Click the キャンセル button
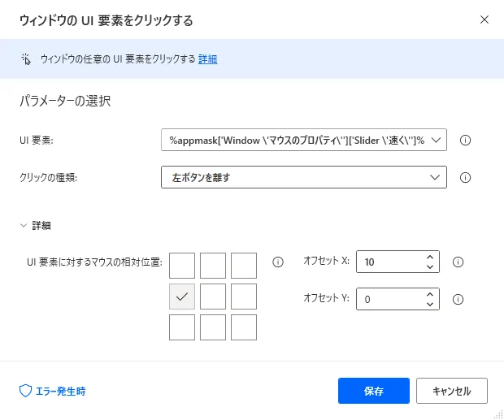The width and height of the screenshot is (504, 420). 451,391
